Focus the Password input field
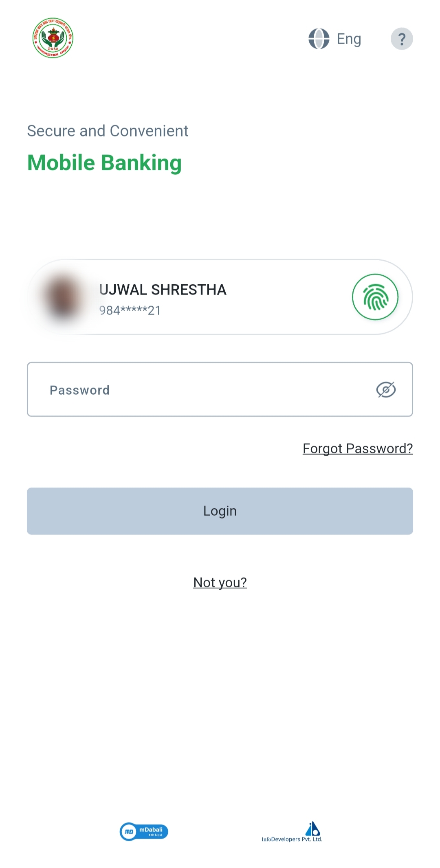 point(163,389)
